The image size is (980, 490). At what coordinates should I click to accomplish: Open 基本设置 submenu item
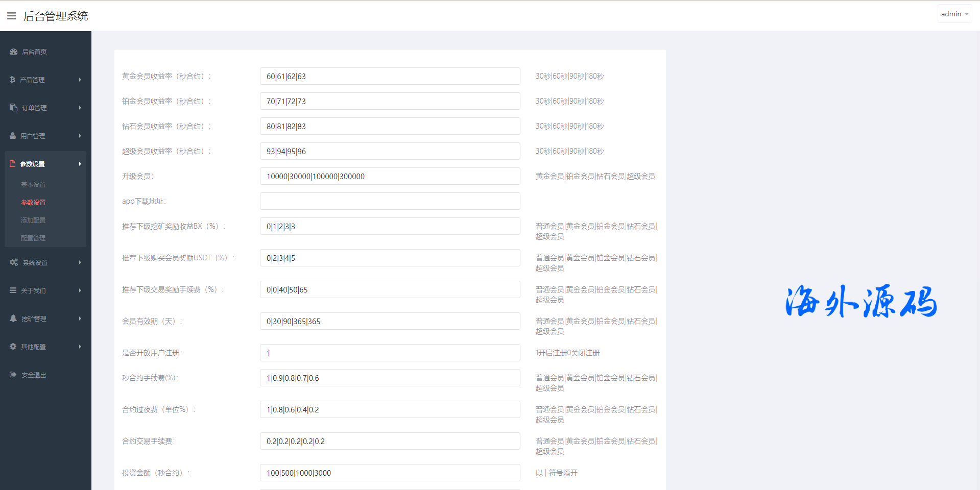point(33,185)
